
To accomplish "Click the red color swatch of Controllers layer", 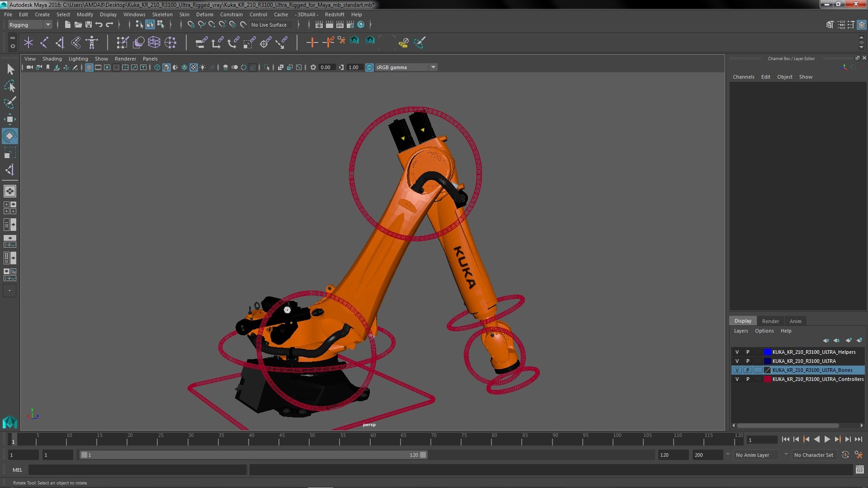I will 768,379.
